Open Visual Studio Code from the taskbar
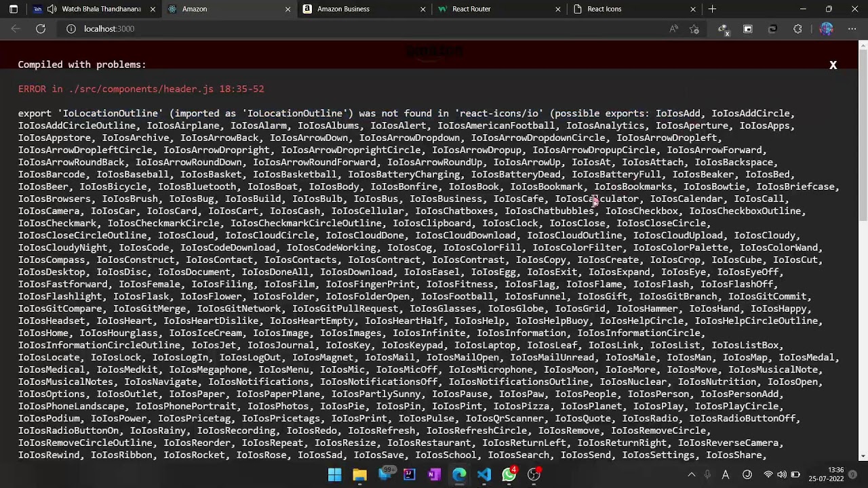Viewport: 868px width, 488px height. coord(484,474)
